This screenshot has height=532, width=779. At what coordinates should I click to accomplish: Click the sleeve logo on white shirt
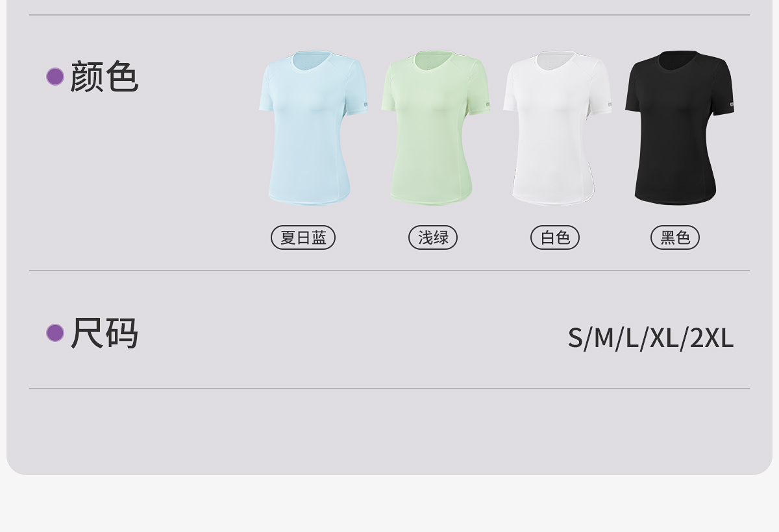point(610,104)
